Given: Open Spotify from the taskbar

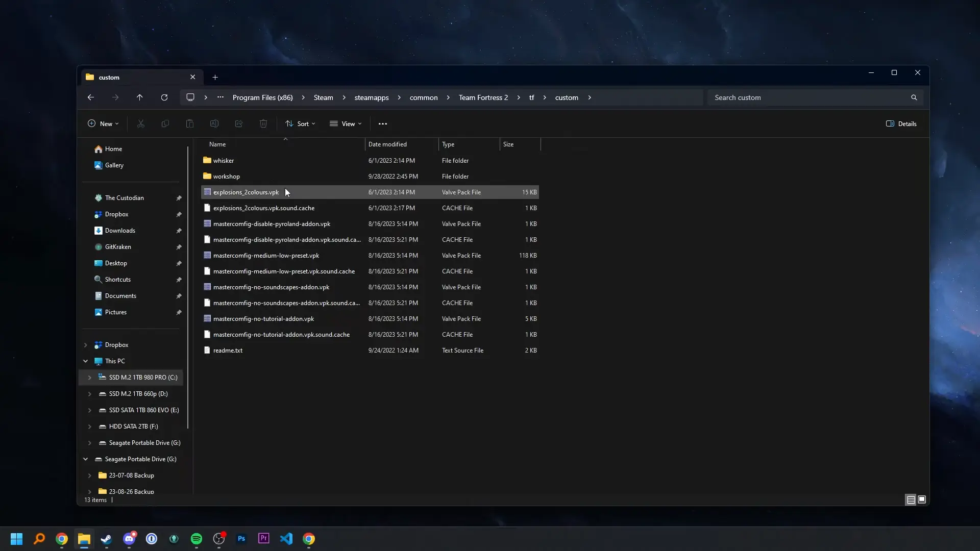Looking at the screenshot, I should tap(197, 539).
